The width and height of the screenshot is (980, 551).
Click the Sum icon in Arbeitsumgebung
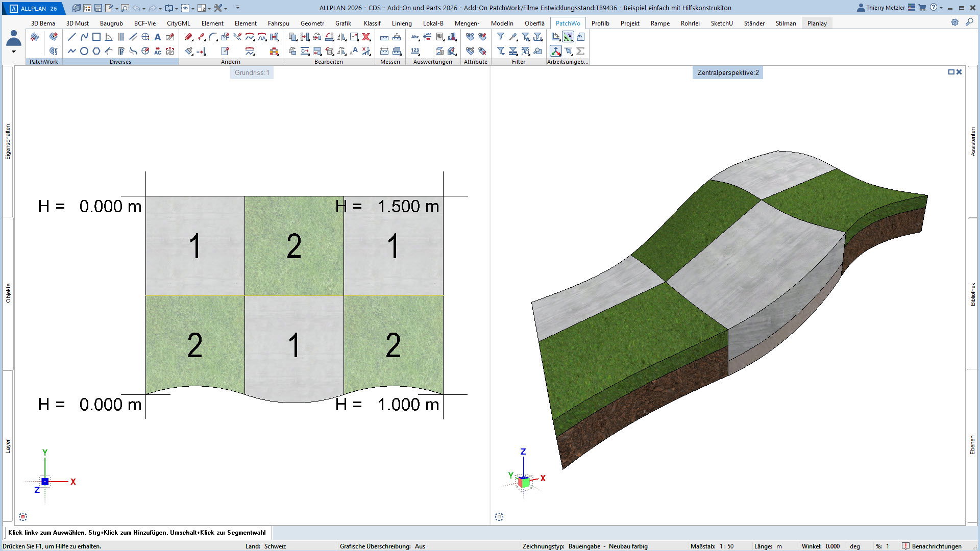tap(580, 51)
